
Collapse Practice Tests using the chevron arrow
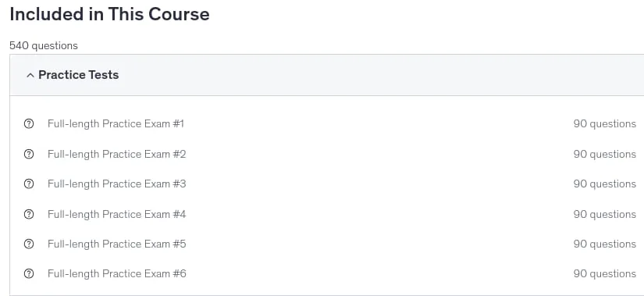pos(30,75)
